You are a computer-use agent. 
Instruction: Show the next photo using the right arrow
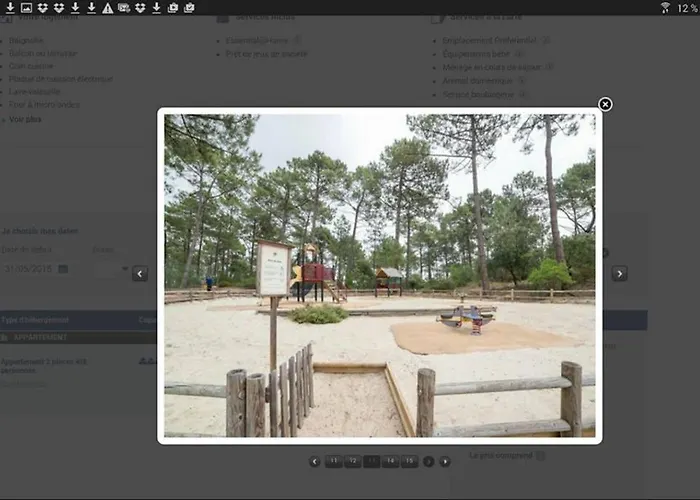pos(619,274)
